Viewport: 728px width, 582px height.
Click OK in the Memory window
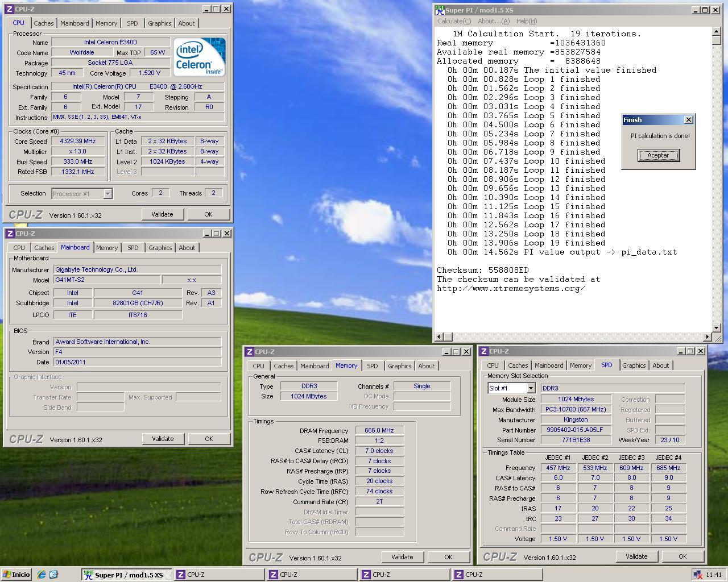[448, 557]
